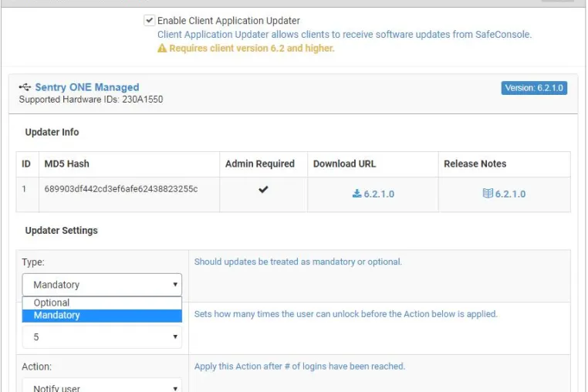588x392 pixels.
Task: Click Supported Hardware IDs: 230A1550 text
Action: tap(91, 100)
